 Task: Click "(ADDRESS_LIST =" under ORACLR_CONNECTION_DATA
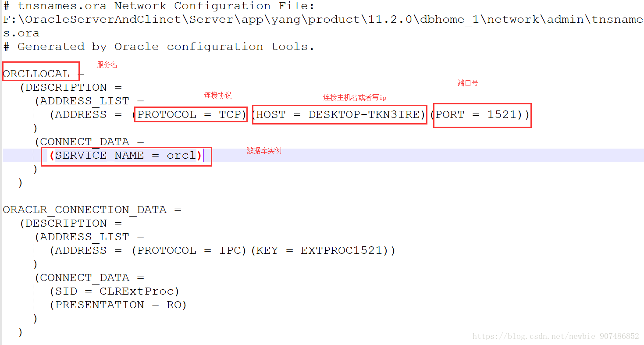(x=89, y=237)
